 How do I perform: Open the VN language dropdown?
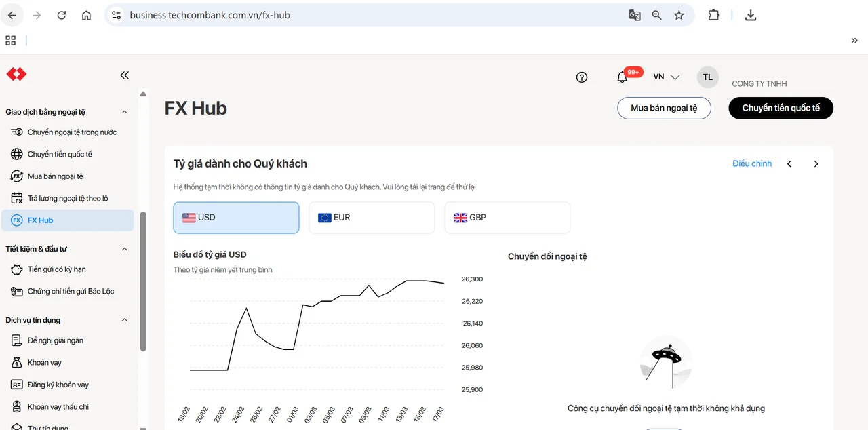666,77
